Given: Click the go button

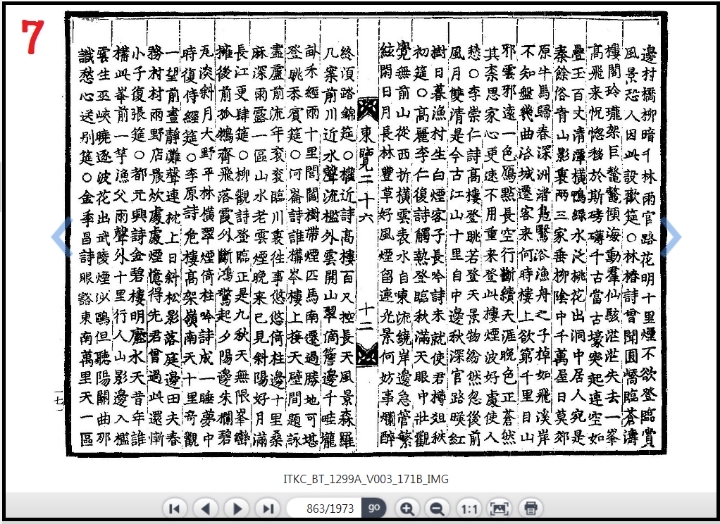Looking at the screenshot, I should (x=374, y=508).
